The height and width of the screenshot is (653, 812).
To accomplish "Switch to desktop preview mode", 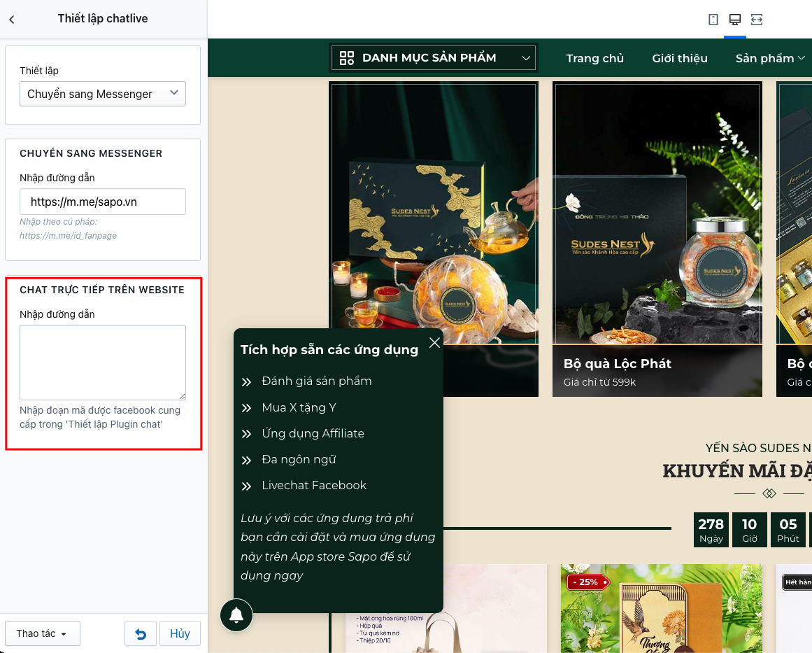I will pos(735,20).
